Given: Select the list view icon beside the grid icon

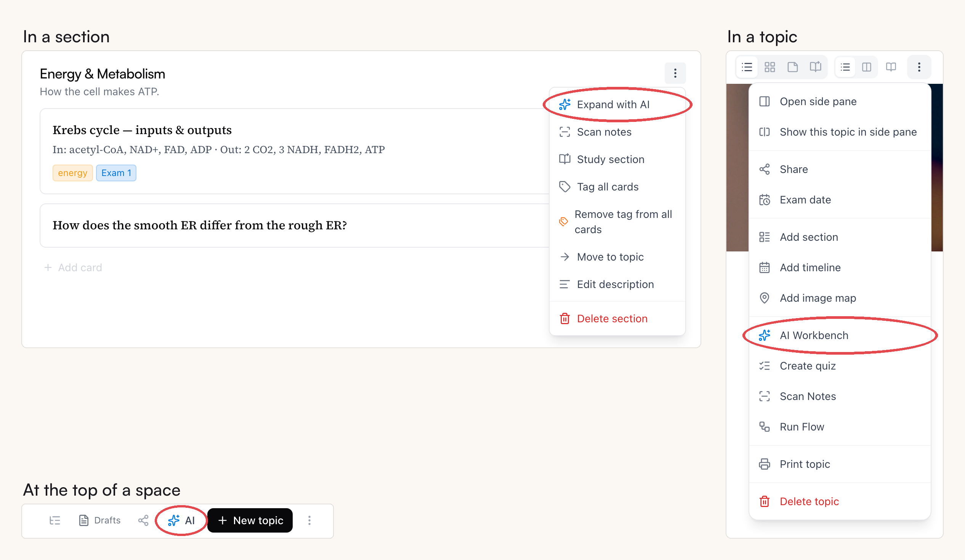Looking at the screenshot, I should point(747,67).
